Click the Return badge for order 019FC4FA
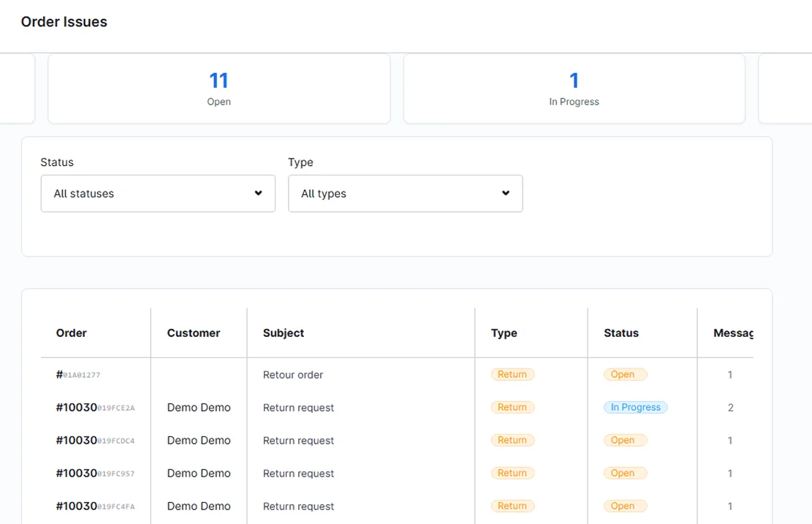The width and height of the screenshot is (812, 524). pos(512,506)
